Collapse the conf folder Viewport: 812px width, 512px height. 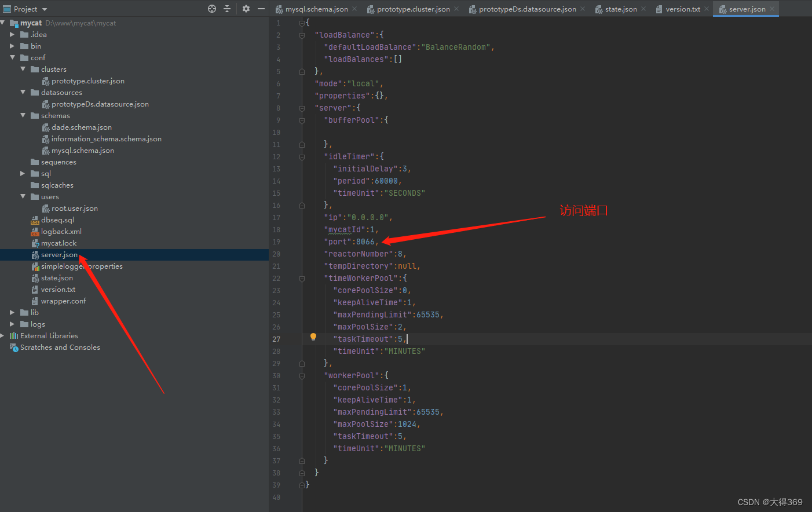pos(12,58)
